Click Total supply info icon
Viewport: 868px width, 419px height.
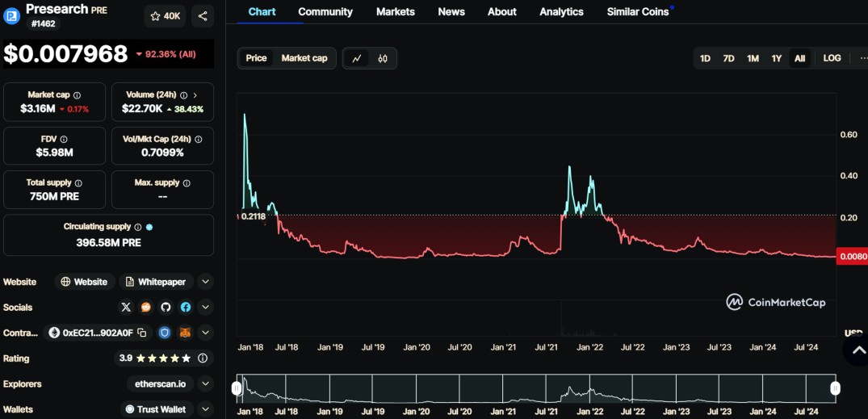78,182
